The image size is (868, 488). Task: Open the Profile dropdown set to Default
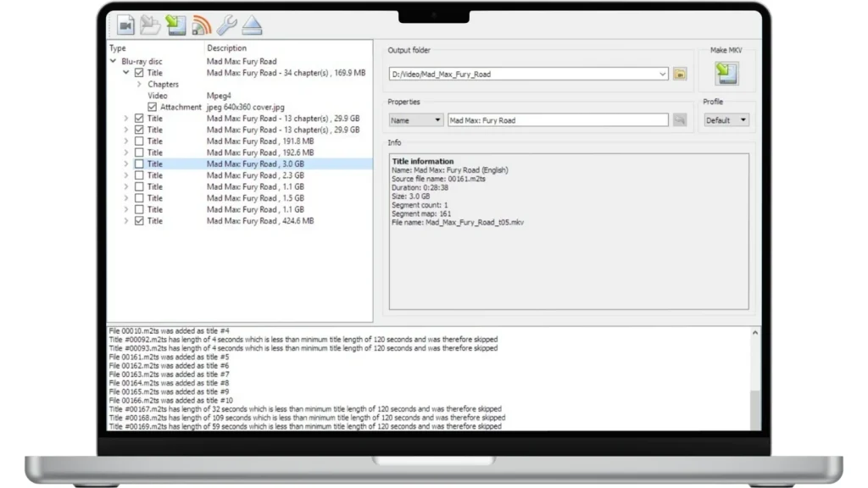click(726, 120)
